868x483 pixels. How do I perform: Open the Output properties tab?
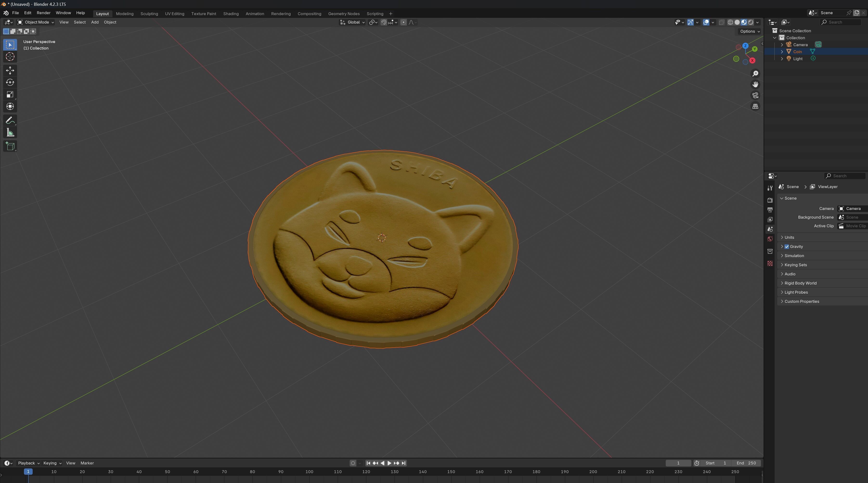pyautogui.click(x=770, y=210)
